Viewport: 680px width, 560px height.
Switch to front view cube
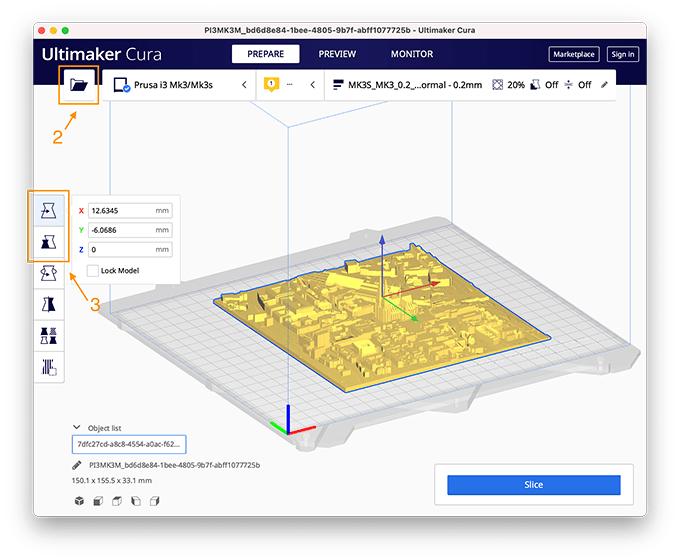(98, 501)
